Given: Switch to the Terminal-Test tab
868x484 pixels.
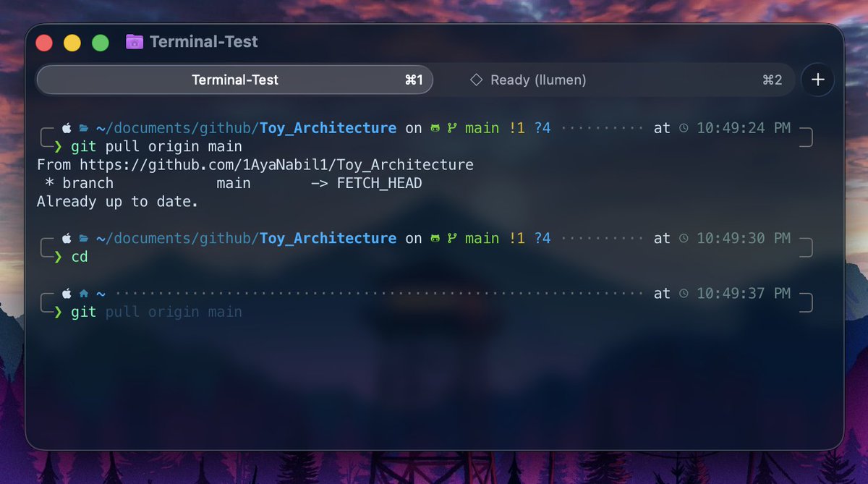Looking at the screenshot, I should pos(234,80).
